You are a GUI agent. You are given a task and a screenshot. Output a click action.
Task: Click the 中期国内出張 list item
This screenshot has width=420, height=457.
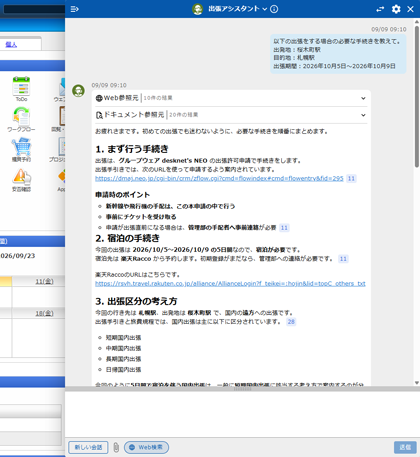[123, 348]
